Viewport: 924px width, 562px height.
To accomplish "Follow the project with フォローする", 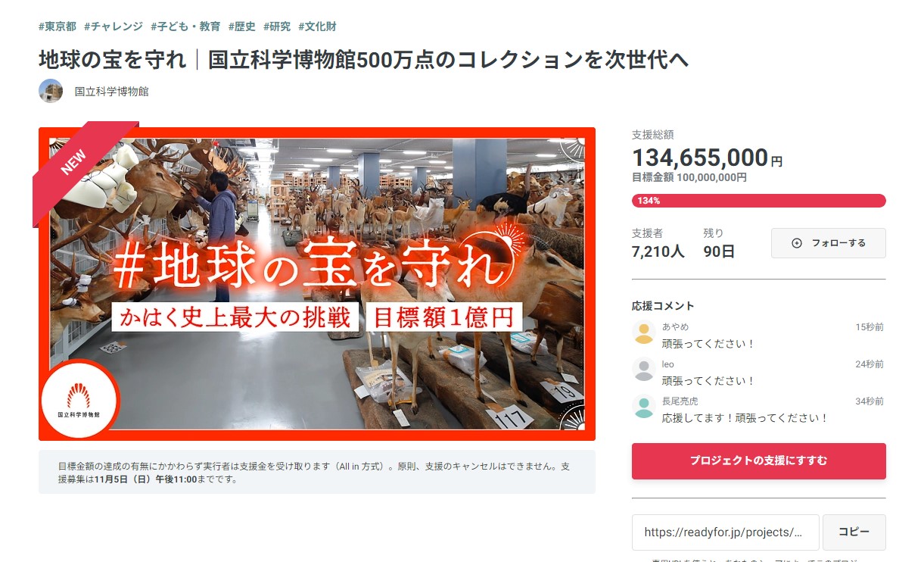I will coord(828,243).
